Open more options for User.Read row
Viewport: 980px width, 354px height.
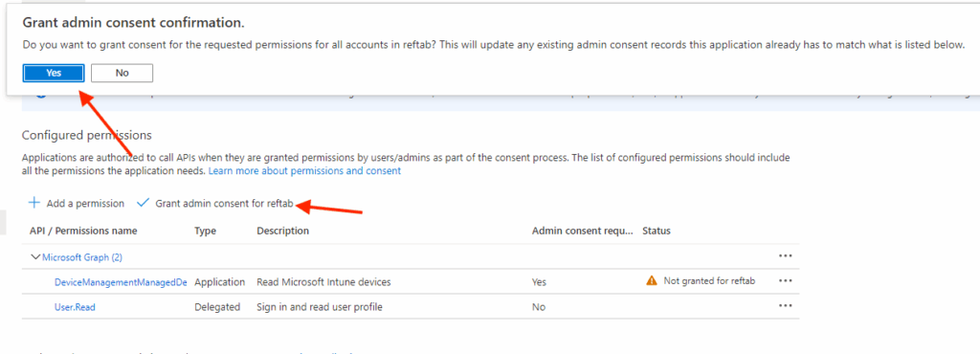coord(786,306)
